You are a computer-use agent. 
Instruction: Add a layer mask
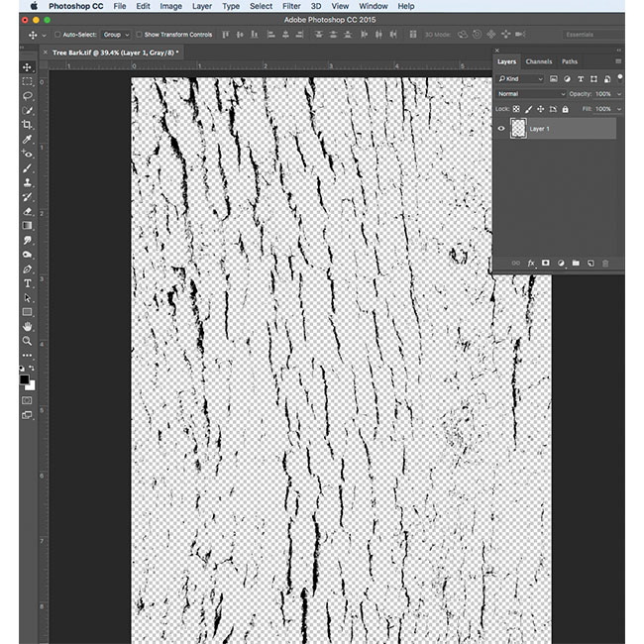(x=546, y=263)
